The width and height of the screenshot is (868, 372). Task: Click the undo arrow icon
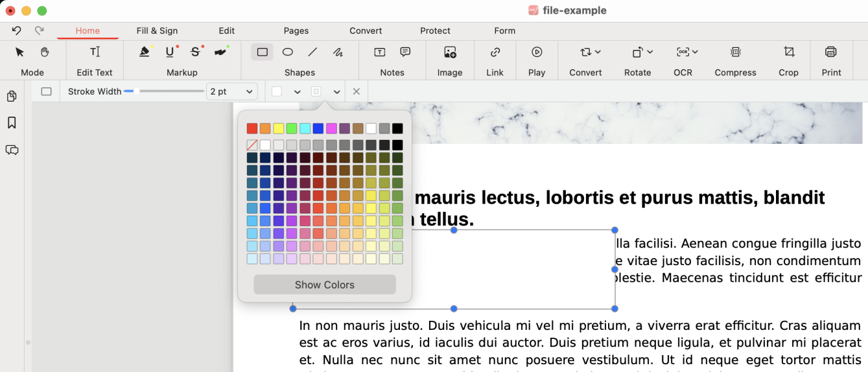(x=16, y=30)
